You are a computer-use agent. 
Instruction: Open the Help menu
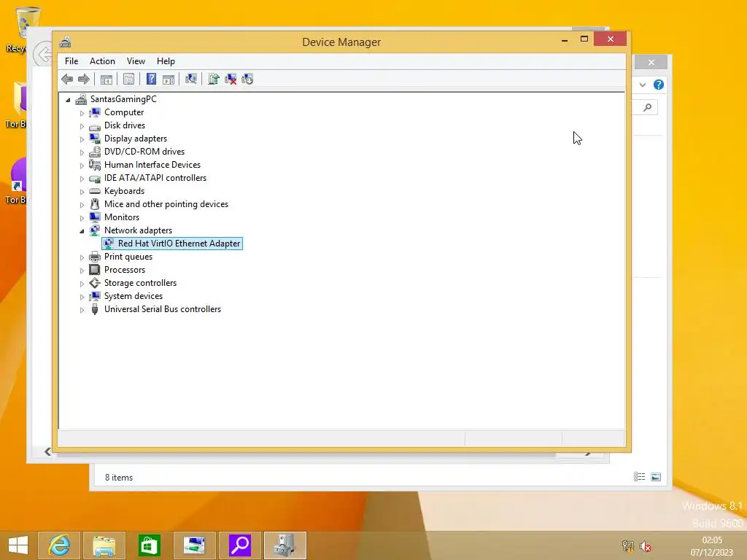(166, 61)
